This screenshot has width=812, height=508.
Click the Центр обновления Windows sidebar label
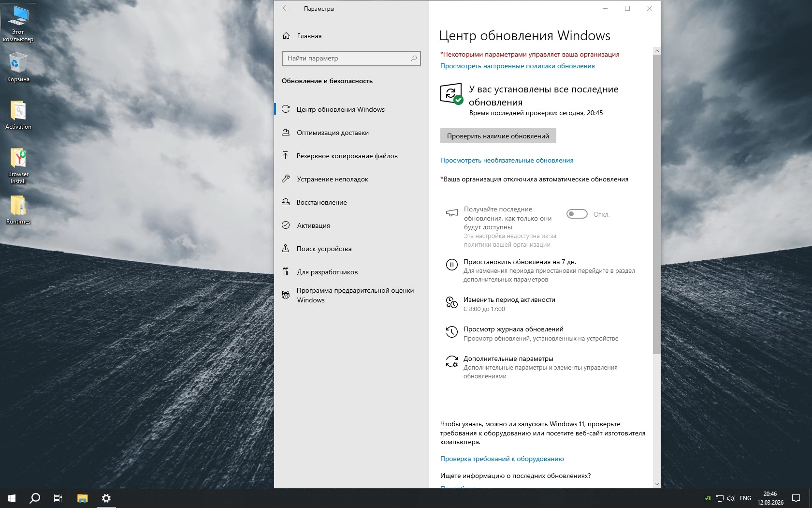click(x=341, y=110)
